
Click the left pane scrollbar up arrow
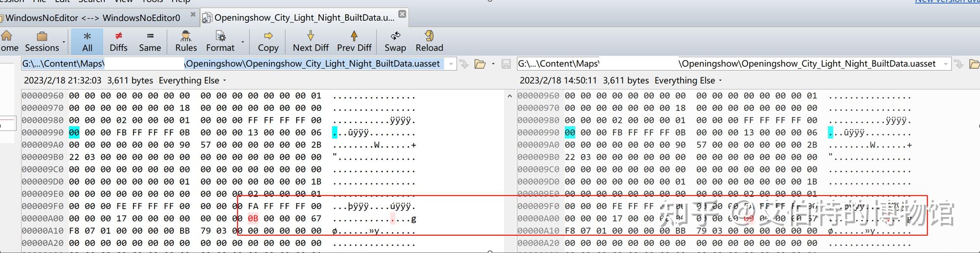click(510, 96)
